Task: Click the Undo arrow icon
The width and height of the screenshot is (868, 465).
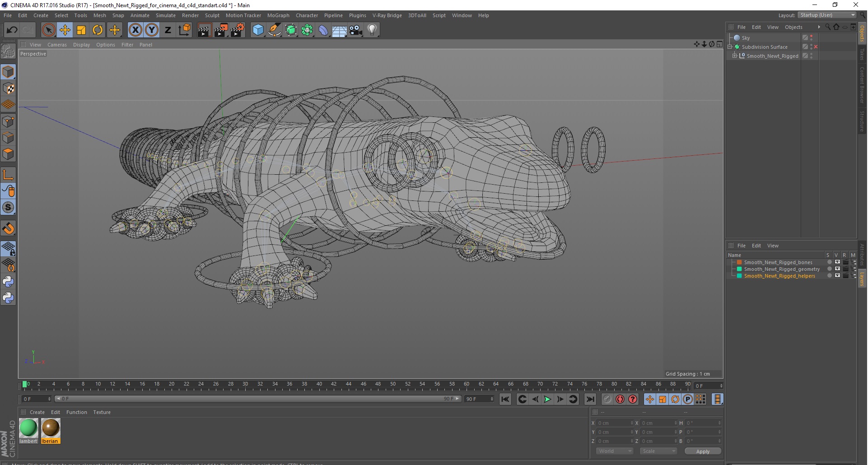Action: (x=12, y=30)
